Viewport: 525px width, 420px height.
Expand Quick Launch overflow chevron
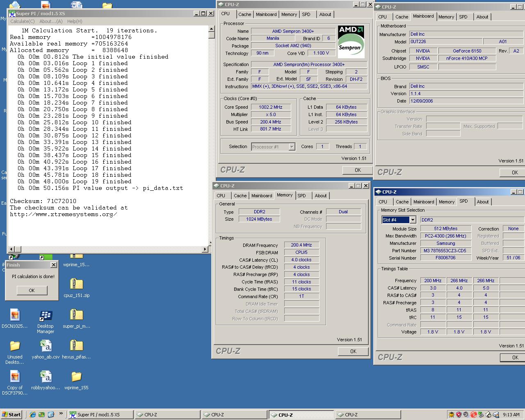point(61,414)
